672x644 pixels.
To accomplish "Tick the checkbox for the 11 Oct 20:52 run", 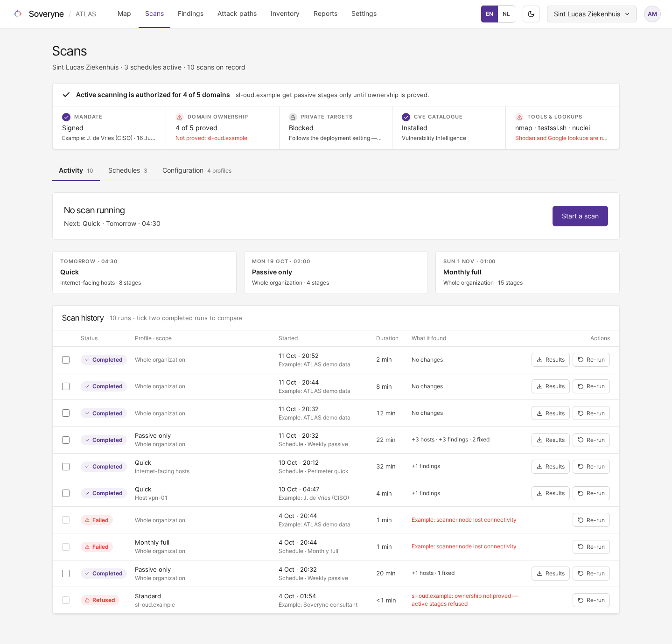I will (66, 360).
